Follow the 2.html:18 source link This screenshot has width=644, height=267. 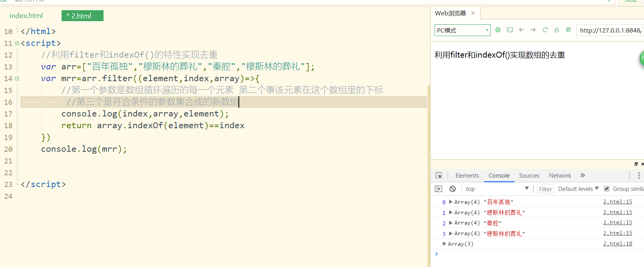coord(617,243)
